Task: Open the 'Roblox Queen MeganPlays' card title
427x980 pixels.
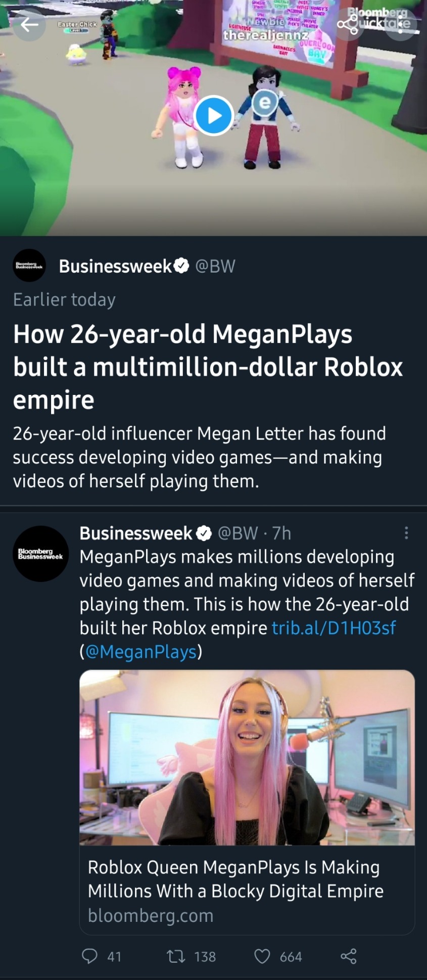Action: [235, 879]
